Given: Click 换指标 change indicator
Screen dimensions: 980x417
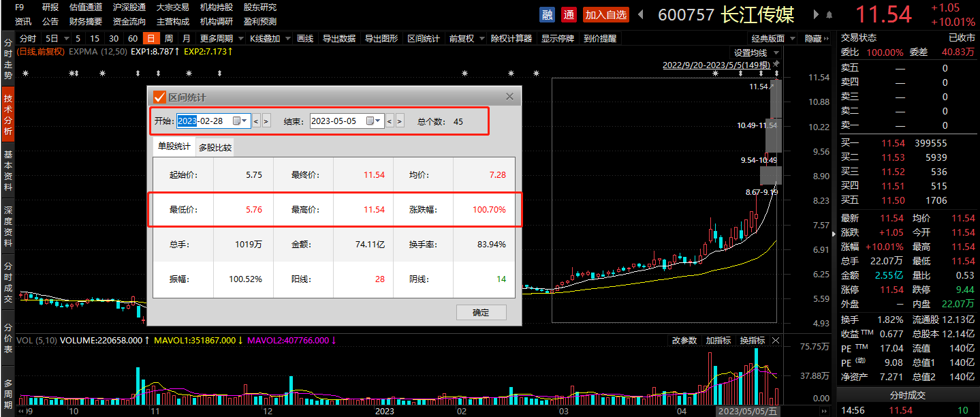Looking at the screenshot, I should (x=753, y=340).
